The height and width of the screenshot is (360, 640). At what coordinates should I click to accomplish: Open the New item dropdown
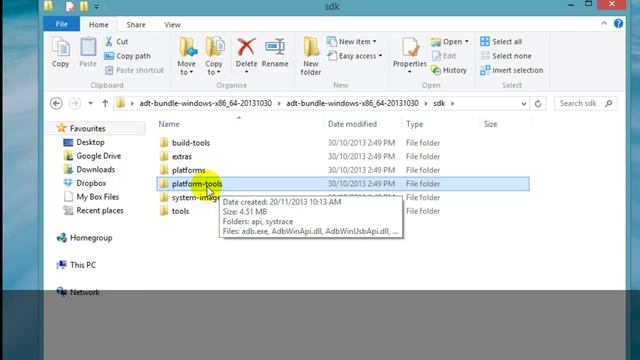(352, 42)
